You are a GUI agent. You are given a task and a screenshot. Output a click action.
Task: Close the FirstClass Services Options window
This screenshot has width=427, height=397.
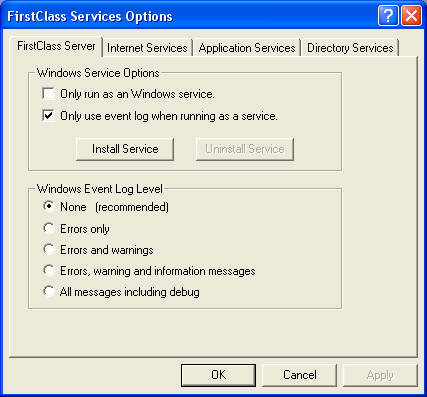coord(411,15)
